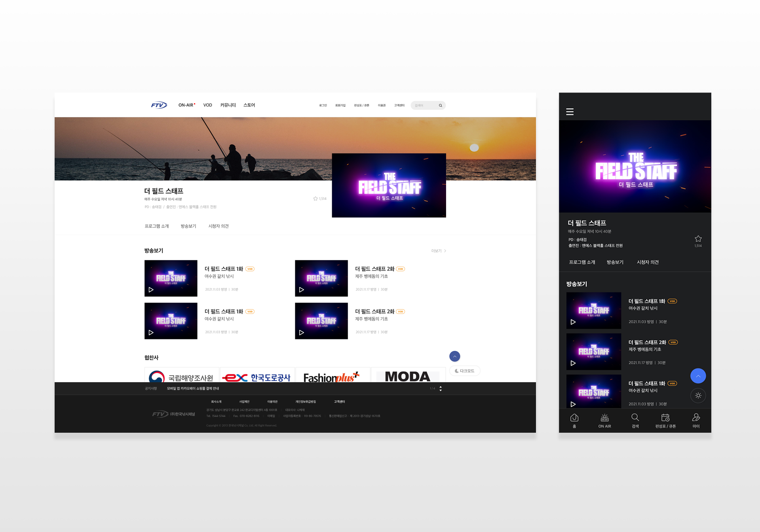Play the 더 필드 스태프 2화 thumbnail on desktop
This screenshot has width=760, height=532.
click(x=321, y=278)
